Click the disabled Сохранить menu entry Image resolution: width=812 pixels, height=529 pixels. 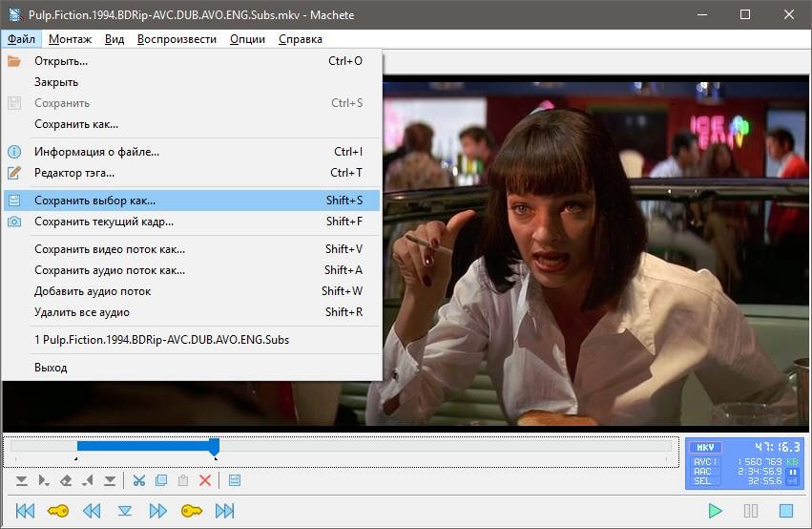[x=192, y=103]
